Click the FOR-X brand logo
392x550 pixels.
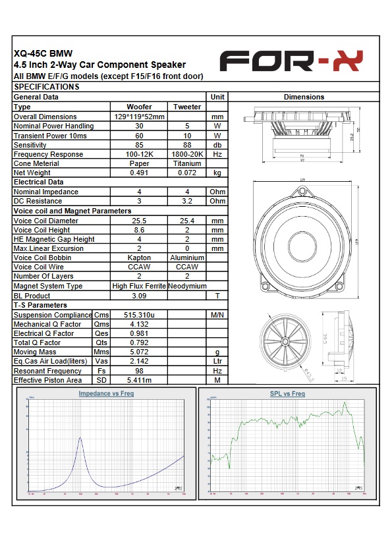pyautogui.click(x=291, y=61)
